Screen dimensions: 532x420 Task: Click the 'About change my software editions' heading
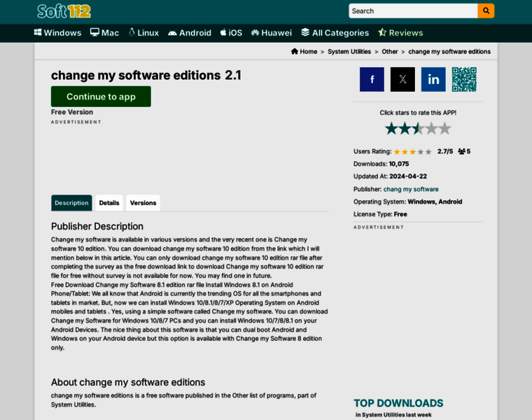pos(128,382)
